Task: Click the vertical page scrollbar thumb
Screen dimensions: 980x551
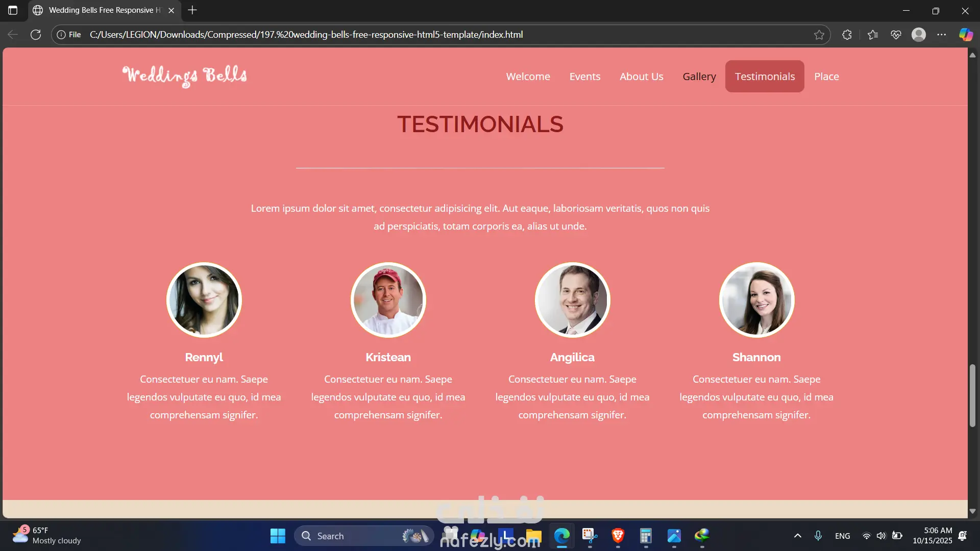Action: [972, 395]
